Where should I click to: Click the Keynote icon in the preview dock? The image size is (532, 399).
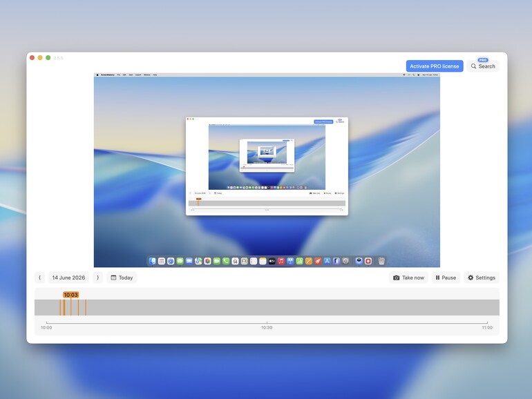point(290,261)
